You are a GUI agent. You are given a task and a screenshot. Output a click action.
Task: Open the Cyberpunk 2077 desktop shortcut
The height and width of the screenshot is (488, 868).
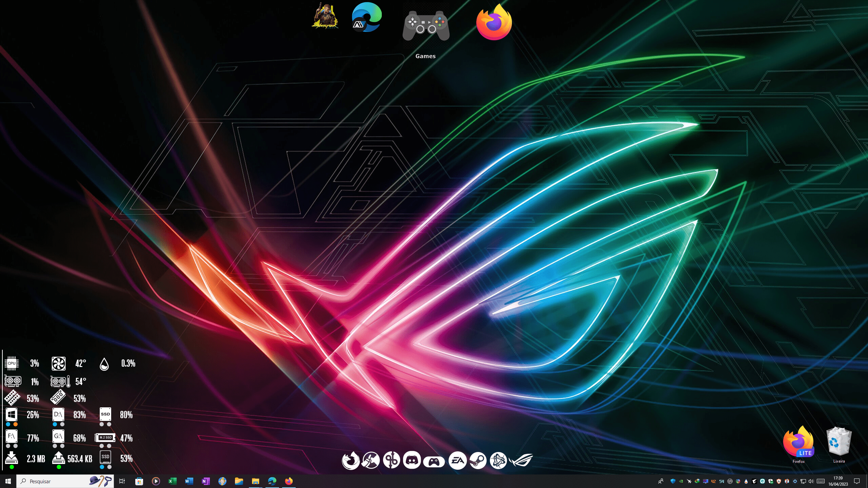point(325,16)
